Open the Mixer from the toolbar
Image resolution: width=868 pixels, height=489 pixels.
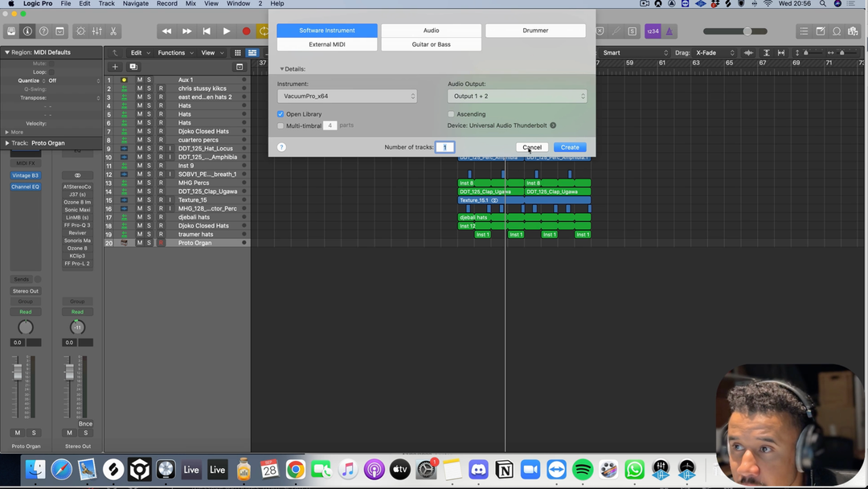pos(96,31)
